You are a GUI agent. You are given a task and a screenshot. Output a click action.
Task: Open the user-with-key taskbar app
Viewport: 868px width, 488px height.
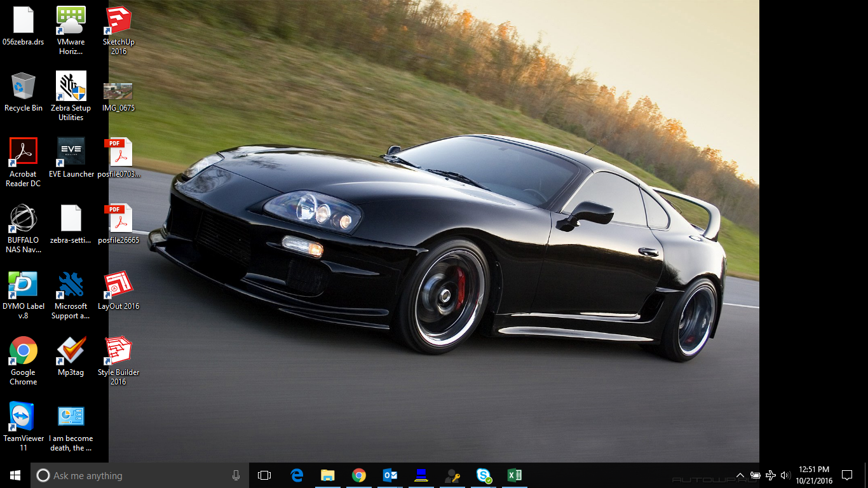coord(452,475)
